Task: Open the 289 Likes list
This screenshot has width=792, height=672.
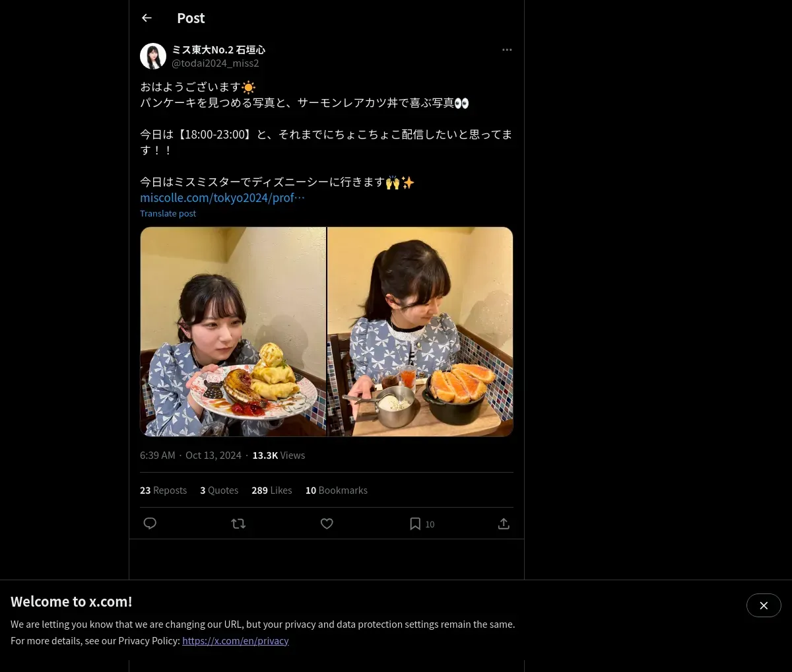Action: pyautogui.click(x=271, y=490)
